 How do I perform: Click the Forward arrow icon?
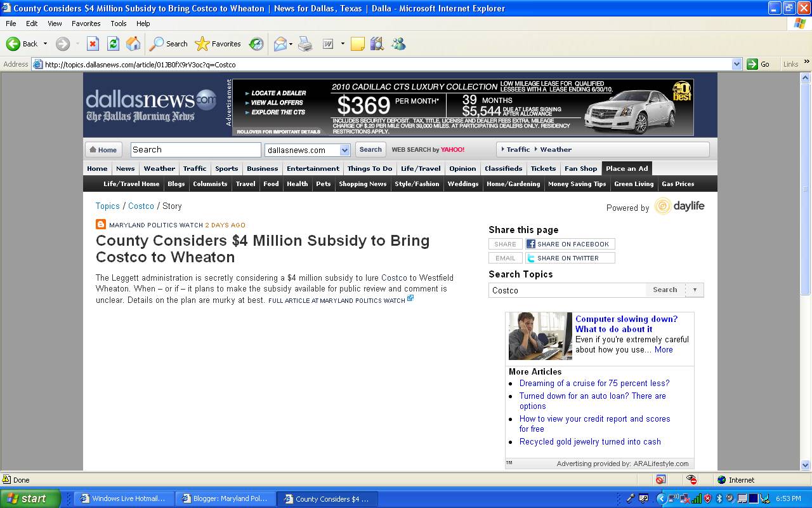(62, 44)
